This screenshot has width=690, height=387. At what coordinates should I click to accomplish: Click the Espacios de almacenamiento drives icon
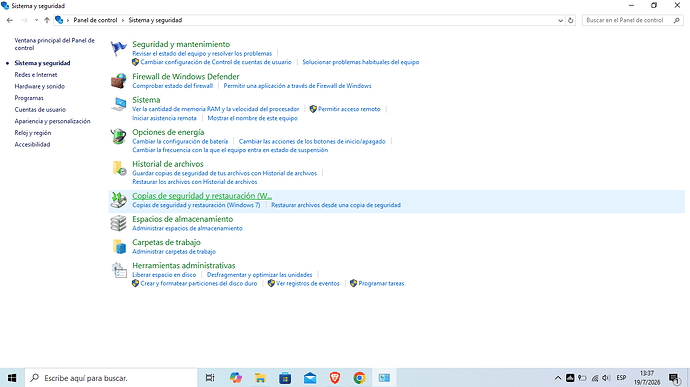118,223
